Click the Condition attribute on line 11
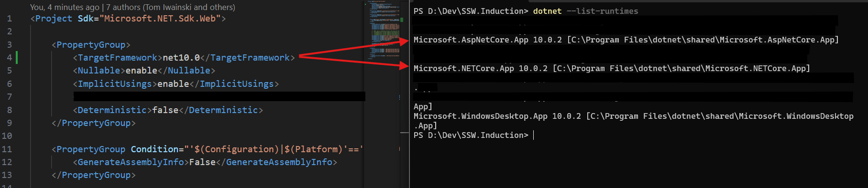Screen dimensions: 868x188 (x=247, y=149)
